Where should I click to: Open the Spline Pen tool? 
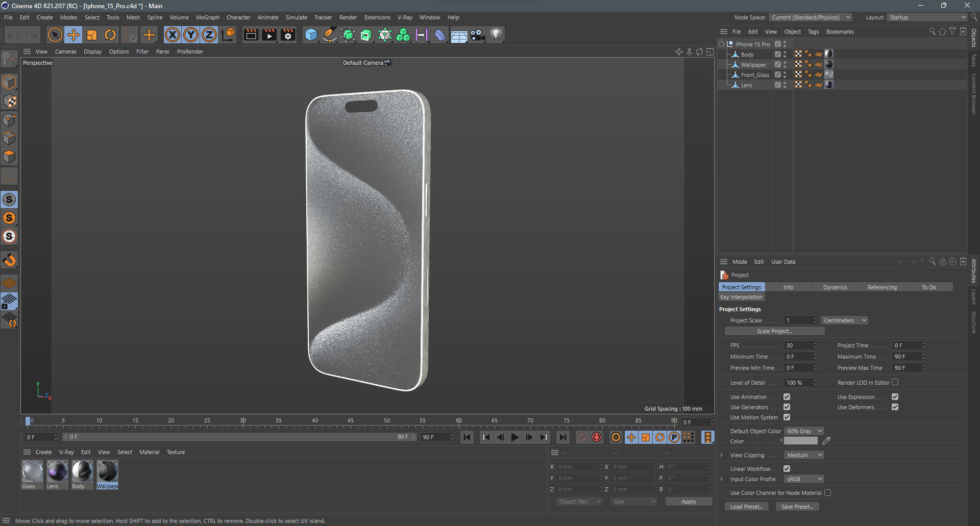(330, 35)
